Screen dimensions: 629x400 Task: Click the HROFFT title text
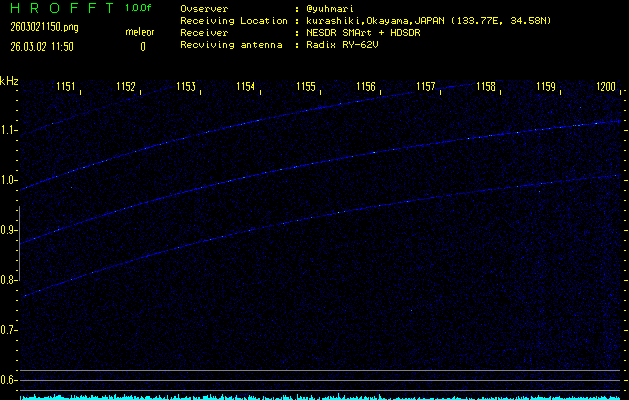click(58, 8)
